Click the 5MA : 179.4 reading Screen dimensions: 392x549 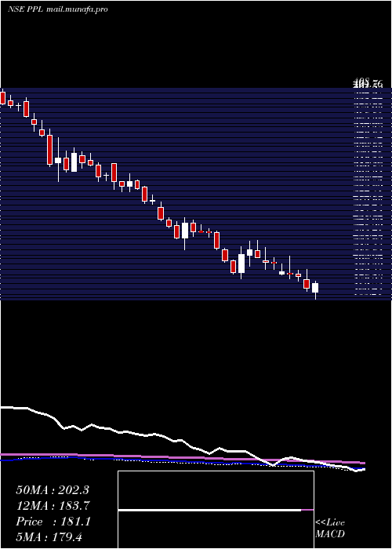(x=49, y=536)
